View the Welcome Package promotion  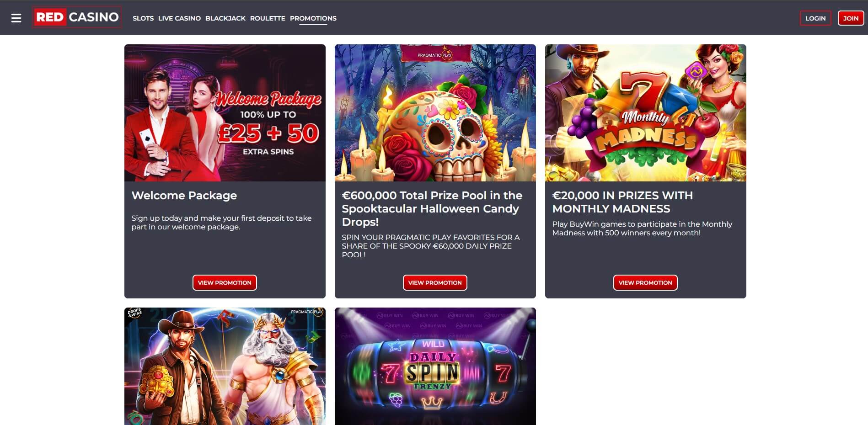(225, 282)
